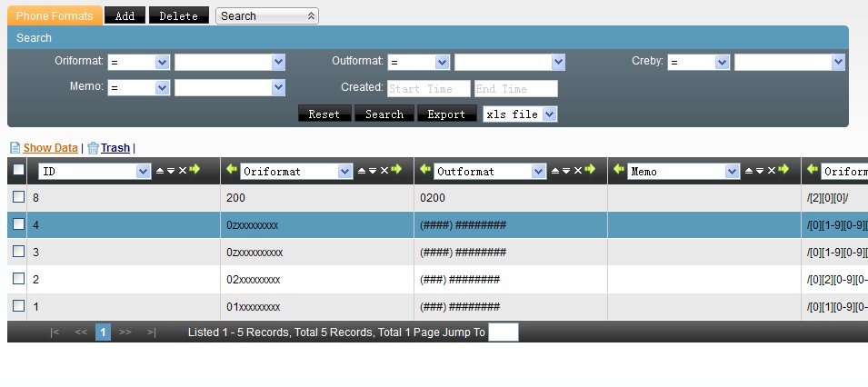The height and width of the screenshot is (387, 868).
Task: Check the box for record ID 8
Action: coord(18,197)
